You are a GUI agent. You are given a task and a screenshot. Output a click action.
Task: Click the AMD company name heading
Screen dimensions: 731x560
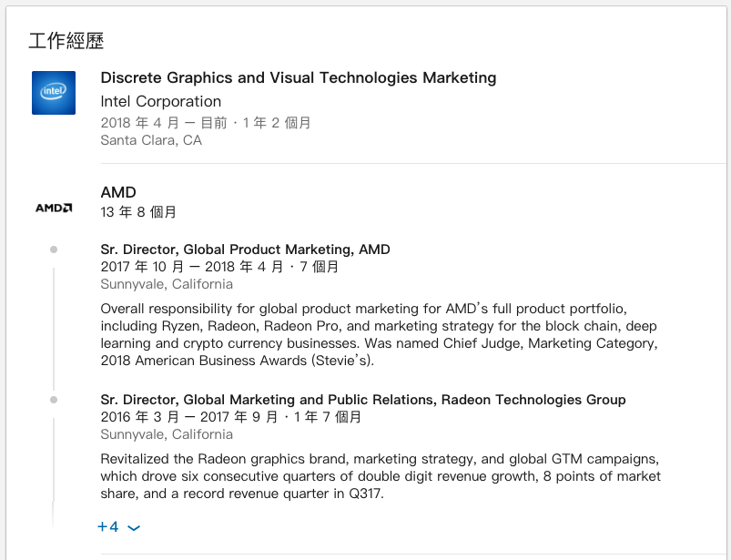coord(118,192)
